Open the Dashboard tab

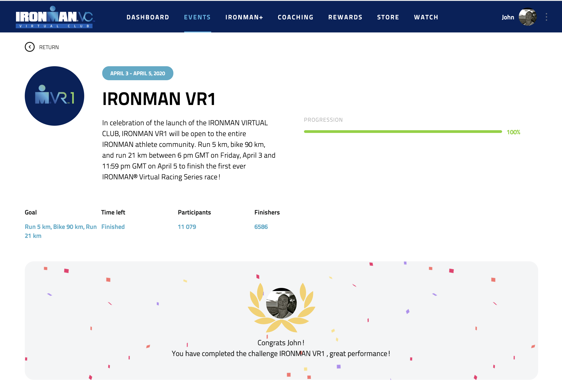click(x=148, y=17)
